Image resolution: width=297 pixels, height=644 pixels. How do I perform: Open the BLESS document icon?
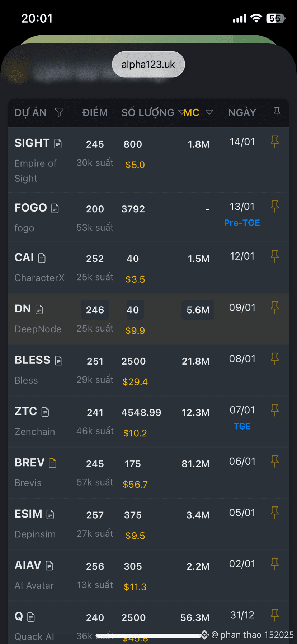pos(59,361)
